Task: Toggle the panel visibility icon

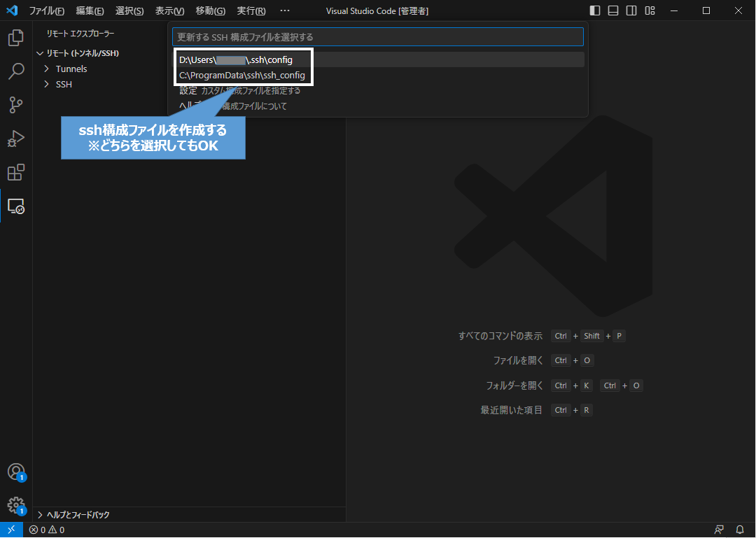Action: [x=613, y=10]
